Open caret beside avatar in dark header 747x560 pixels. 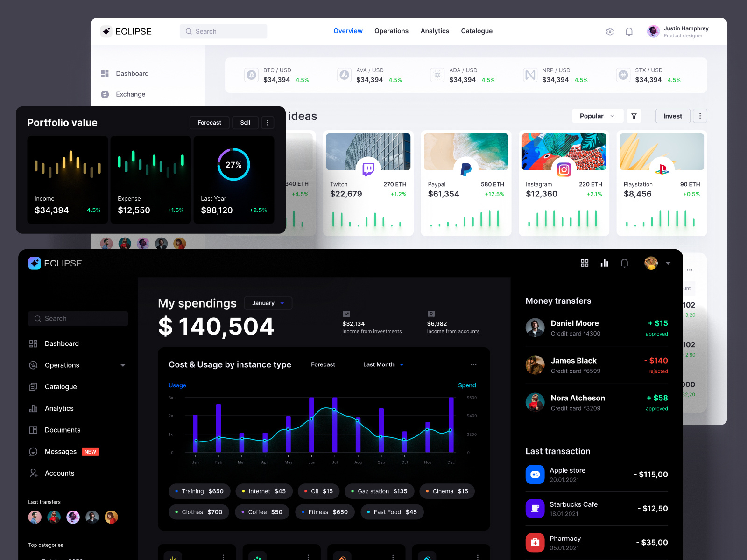[668, 263]
